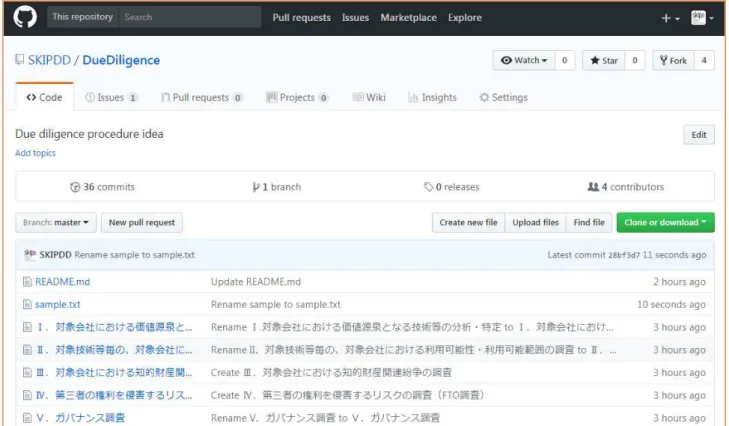Click the file icon beside README.md

click(x=27, y=282)
